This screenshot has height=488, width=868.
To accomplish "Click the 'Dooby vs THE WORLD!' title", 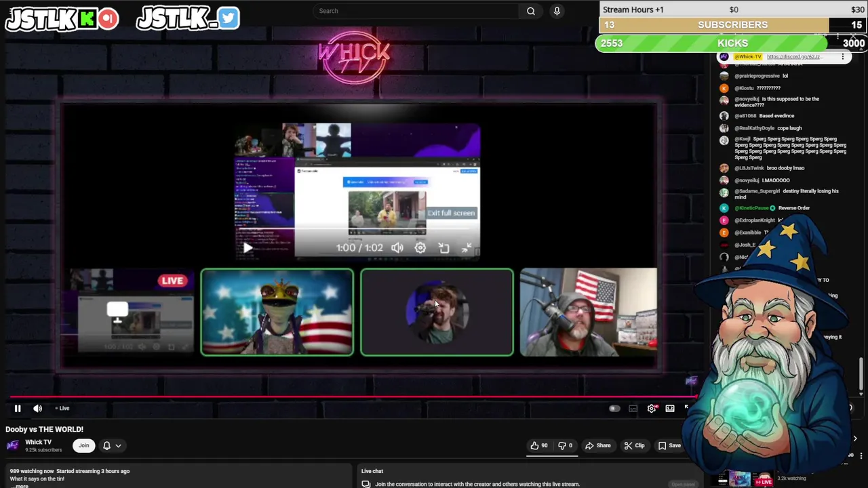I will [x=45, y=429].
